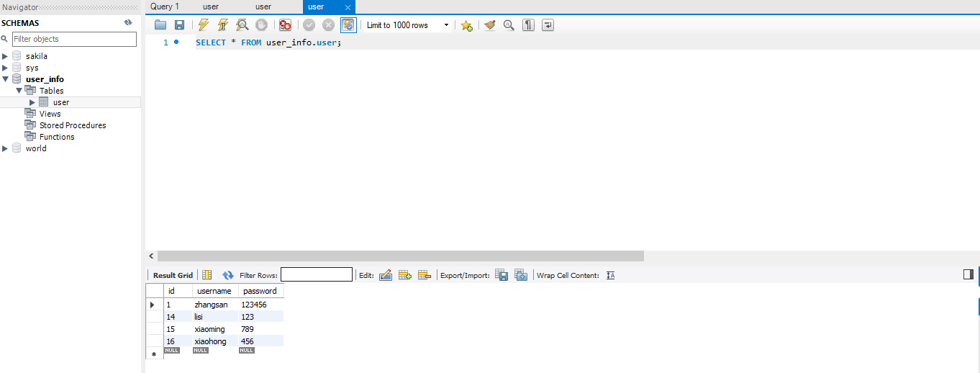Screen dimensions: 980x373
Task: Select user table in tree
Action: pos(61,102)
